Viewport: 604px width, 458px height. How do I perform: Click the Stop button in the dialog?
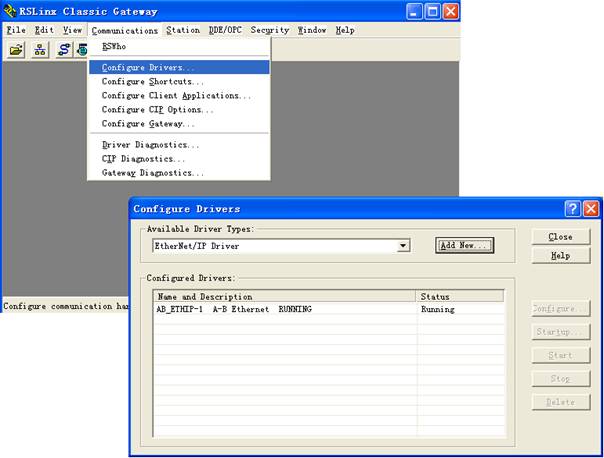pos(560,379)
